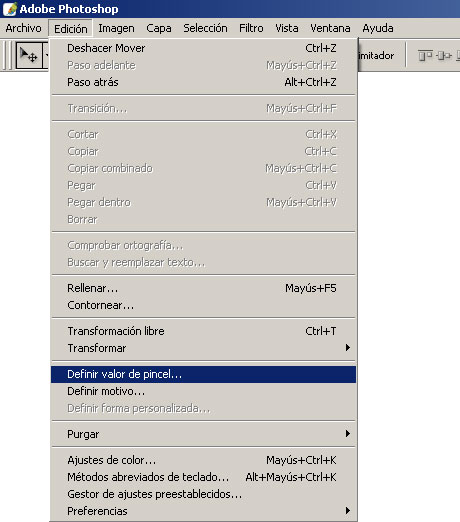This screenshot has height=522, width=460.
Task: Open Gestor de ajustes preestablecidos…
Action: tap(203, 494)
